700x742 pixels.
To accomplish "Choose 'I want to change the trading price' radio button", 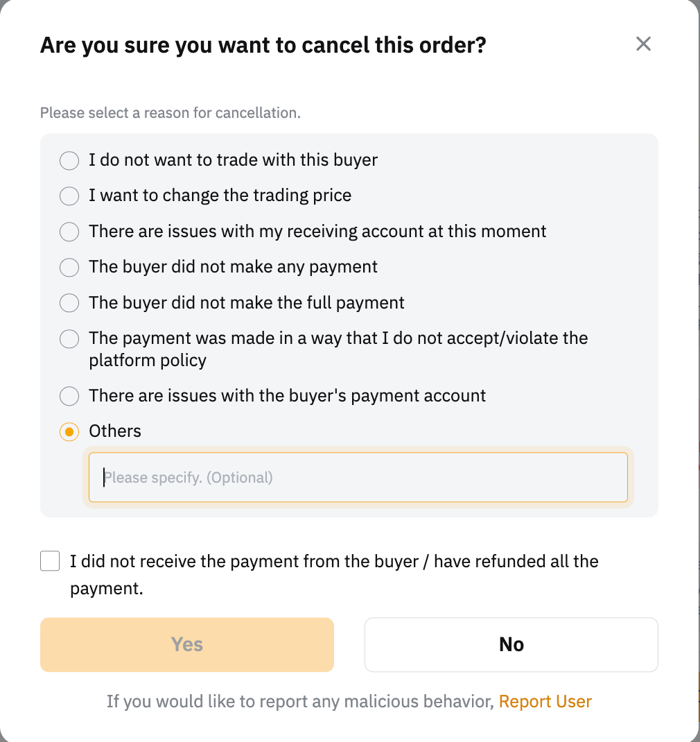I will [69, 196].
